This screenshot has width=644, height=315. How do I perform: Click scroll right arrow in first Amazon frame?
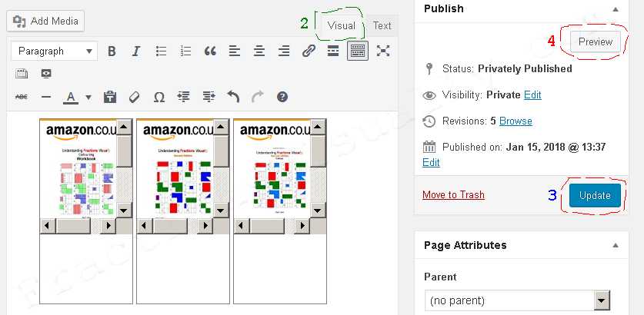(x=108, y=226)
